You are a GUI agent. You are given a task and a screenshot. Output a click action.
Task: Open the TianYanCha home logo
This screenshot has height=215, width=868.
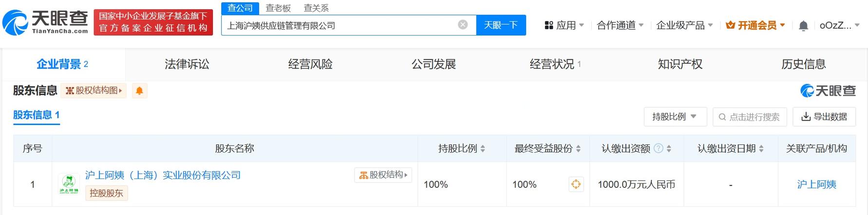45,22
